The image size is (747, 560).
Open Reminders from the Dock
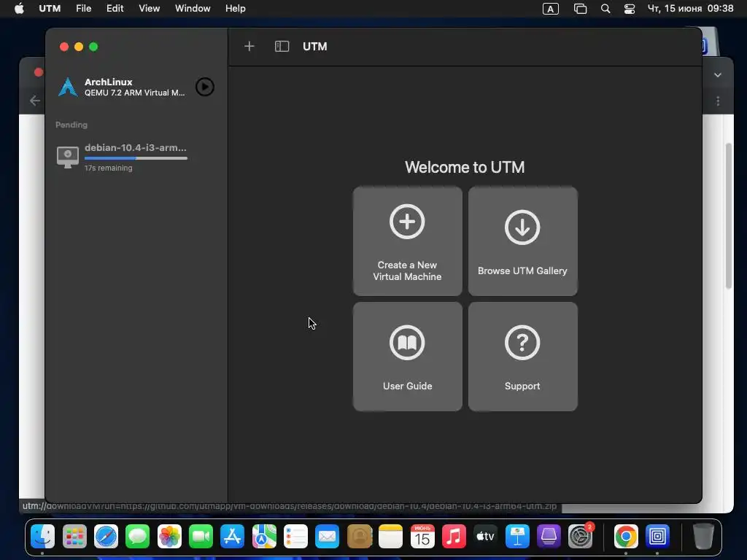tap(295, 537)
